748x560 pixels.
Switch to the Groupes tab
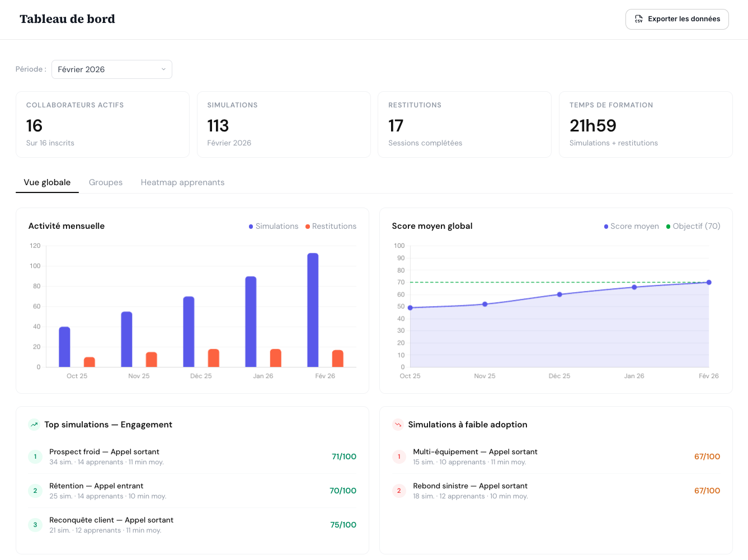click(x=105, y=182)
